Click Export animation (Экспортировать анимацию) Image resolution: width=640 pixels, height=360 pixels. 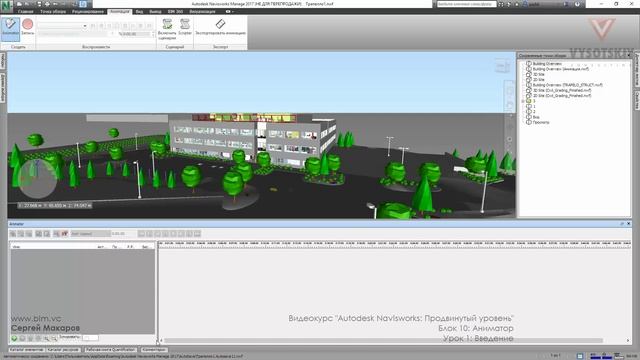click(220, 27)
